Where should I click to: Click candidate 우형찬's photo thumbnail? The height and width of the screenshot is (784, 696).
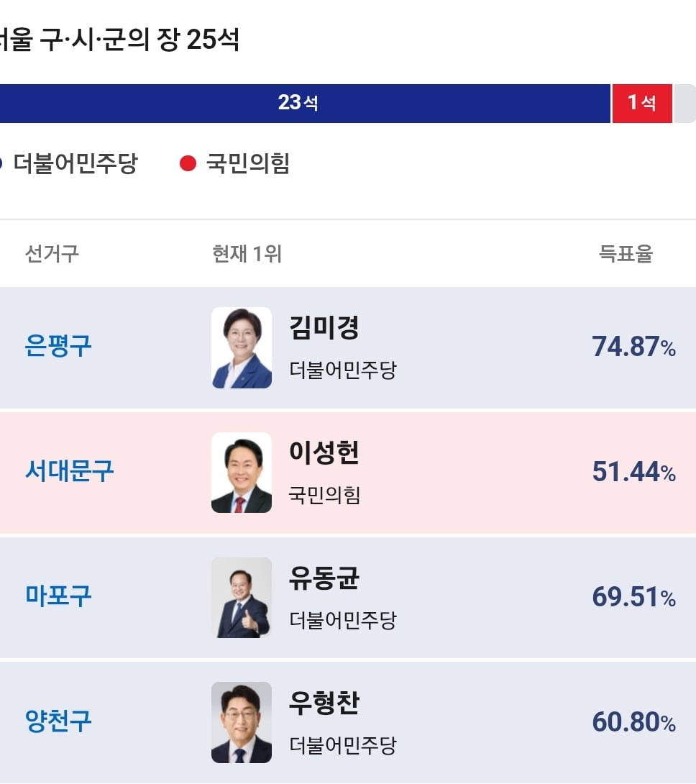(x=242, y=722)
